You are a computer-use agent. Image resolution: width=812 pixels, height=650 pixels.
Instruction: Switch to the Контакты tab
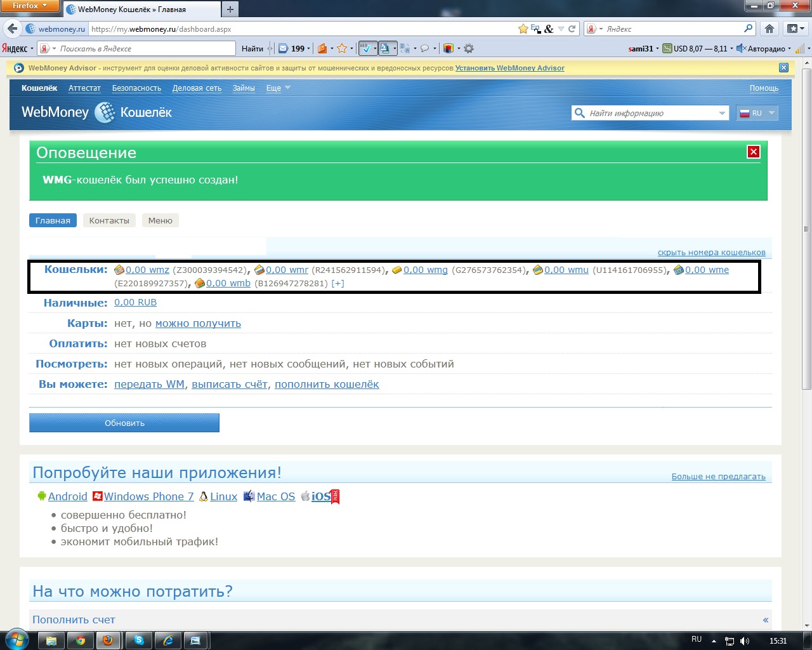click(109, 220)
